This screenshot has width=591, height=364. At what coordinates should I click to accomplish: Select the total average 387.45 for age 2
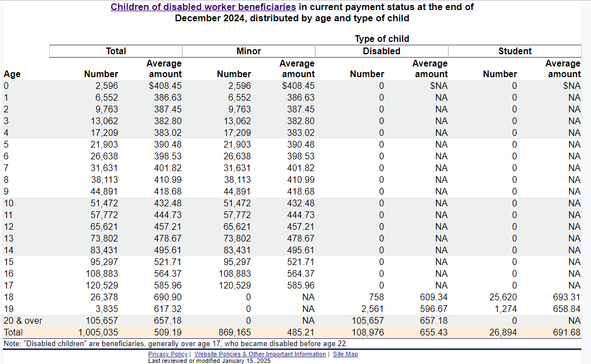pyautogui.click(x=168, y=109)
